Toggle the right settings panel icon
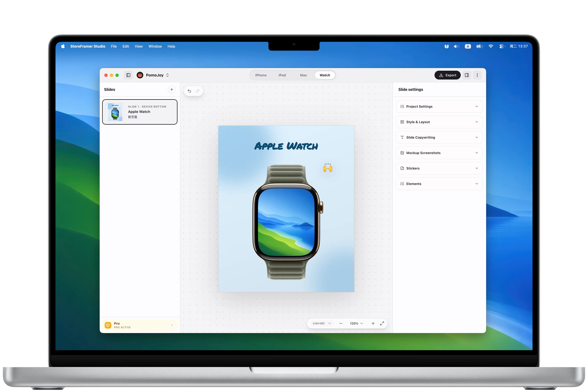588x392 pixels. (467, 75)
